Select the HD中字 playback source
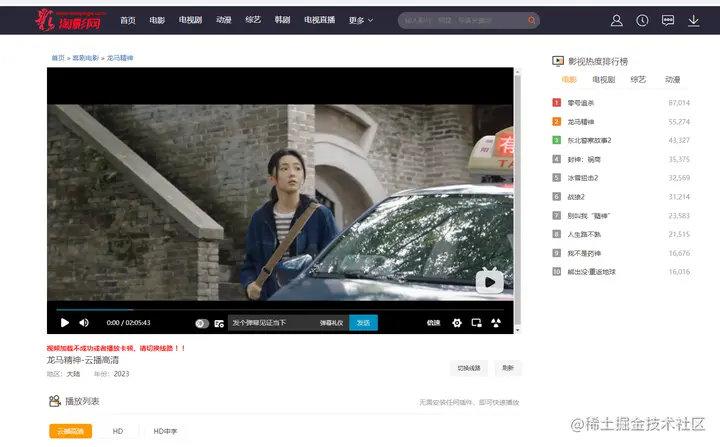The image size is (720, 447). tap(165, 431)
